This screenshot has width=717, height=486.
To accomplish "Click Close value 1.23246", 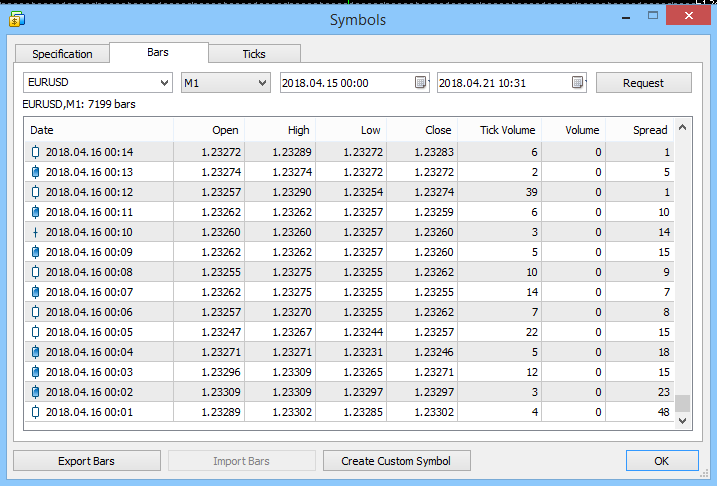I will click(x=434, y=352).
